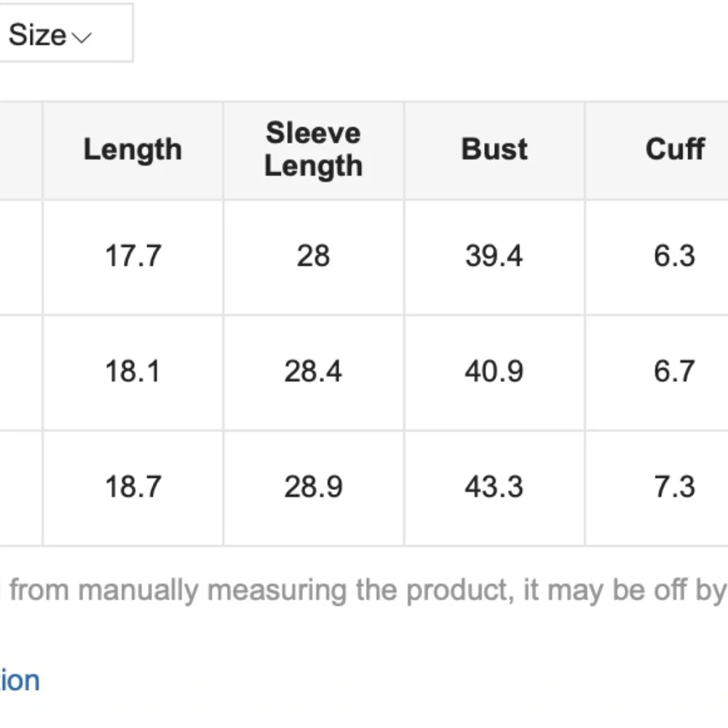Select the 17.7 length cell
This screenshot has height=728, width=728.
(x=132, y=256)
